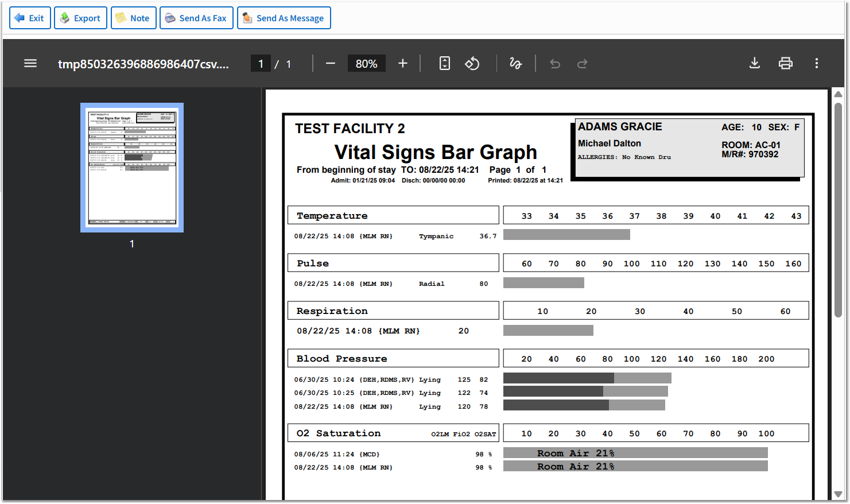Click the Blood Pressure section header

tap(393, 358)
